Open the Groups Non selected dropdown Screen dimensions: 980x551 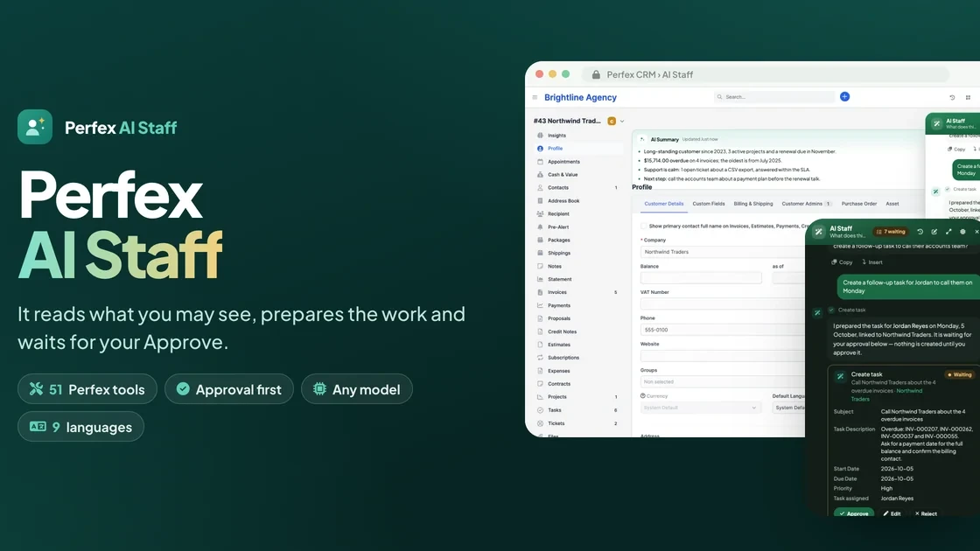click(723, 381)
